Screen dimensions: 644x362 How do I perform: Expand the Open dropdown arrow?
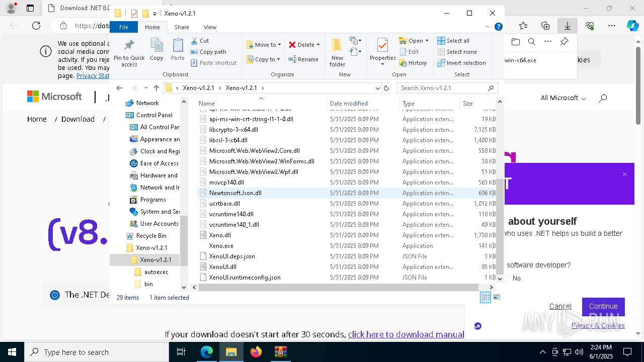click(427, 41)
